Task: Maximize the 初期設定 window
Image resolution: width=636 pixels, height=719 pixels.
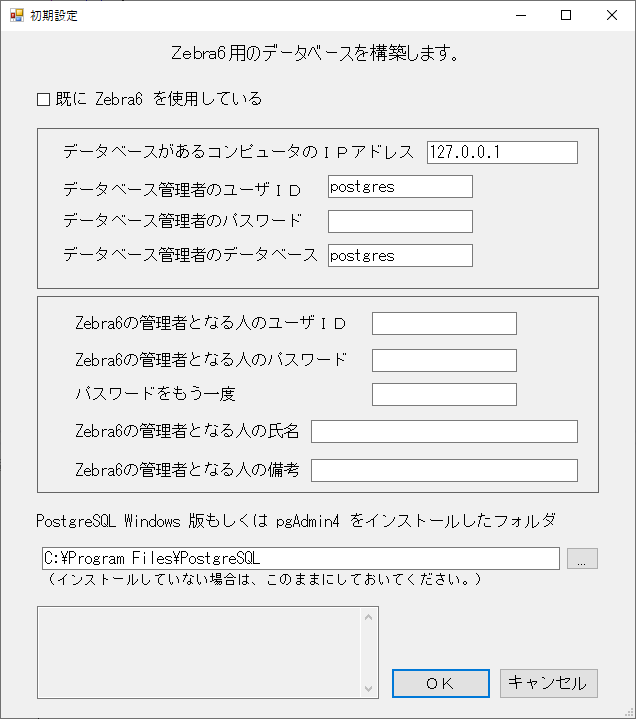Action: [566, 16]
